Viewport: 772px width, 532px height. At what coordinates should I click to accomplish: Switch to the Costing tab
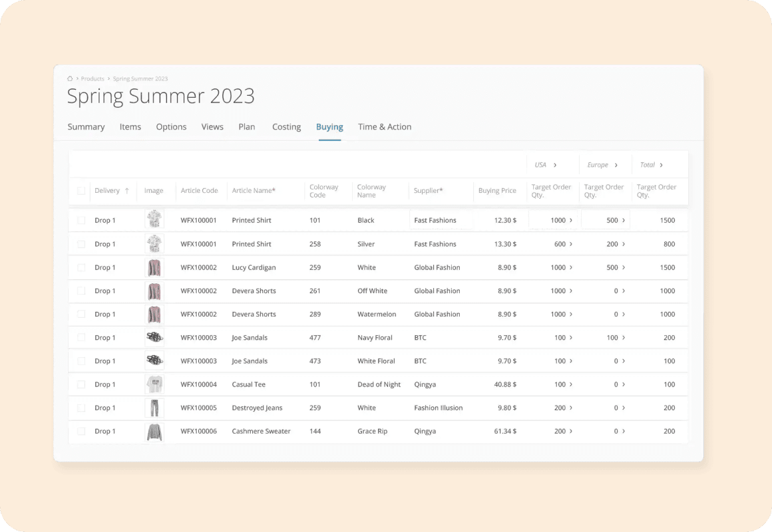pos(286,127)
